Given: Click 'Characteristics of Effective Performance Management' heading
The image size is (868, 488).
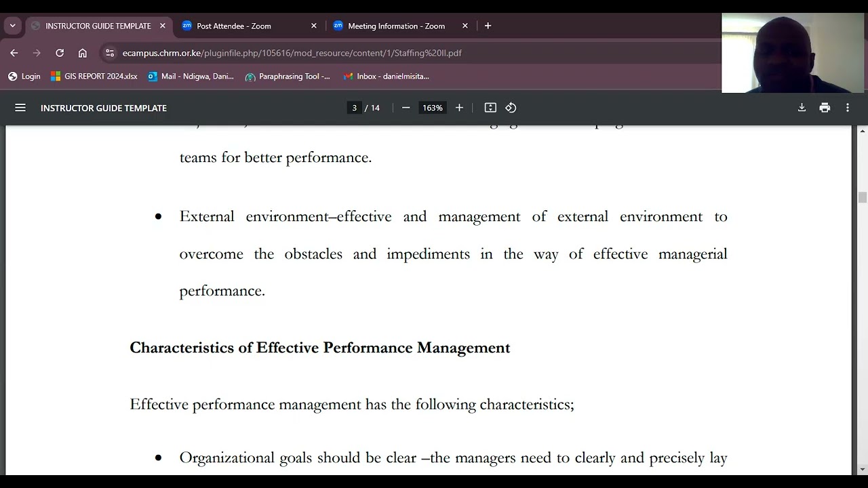Looking at the screenshot, I should tap(320, 348).
